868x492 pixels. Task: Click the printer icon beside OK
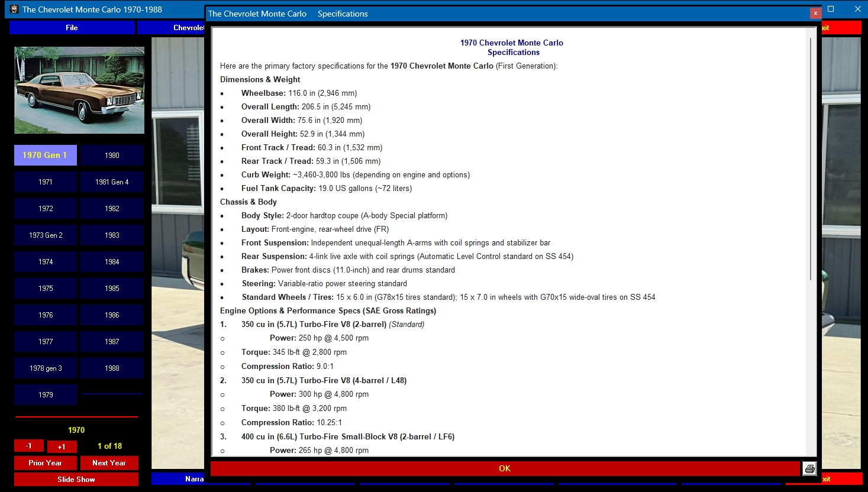(809, 469)
